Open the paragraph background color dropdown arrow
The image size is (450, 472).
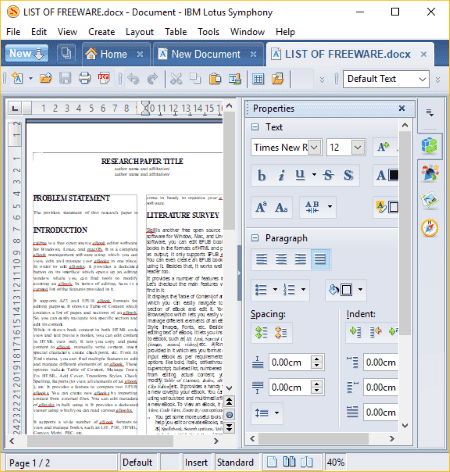click(x=360, y=289)
